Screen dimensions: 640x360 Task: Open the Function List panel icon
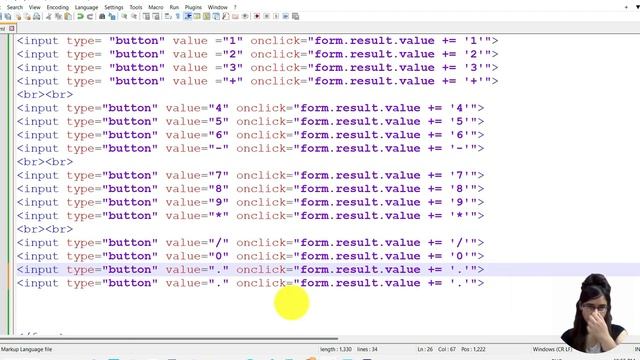(x=225, y=16)
